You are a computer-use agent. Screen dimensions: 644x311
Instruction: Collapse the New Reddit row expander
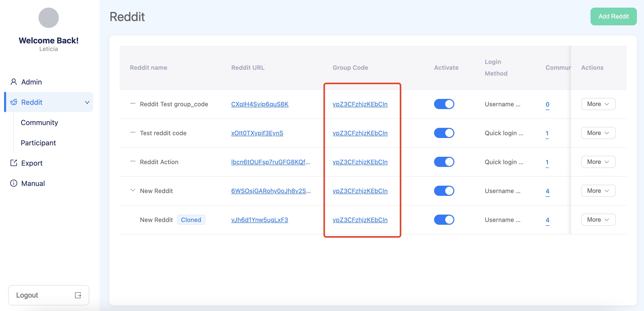[x=133, y=190]
